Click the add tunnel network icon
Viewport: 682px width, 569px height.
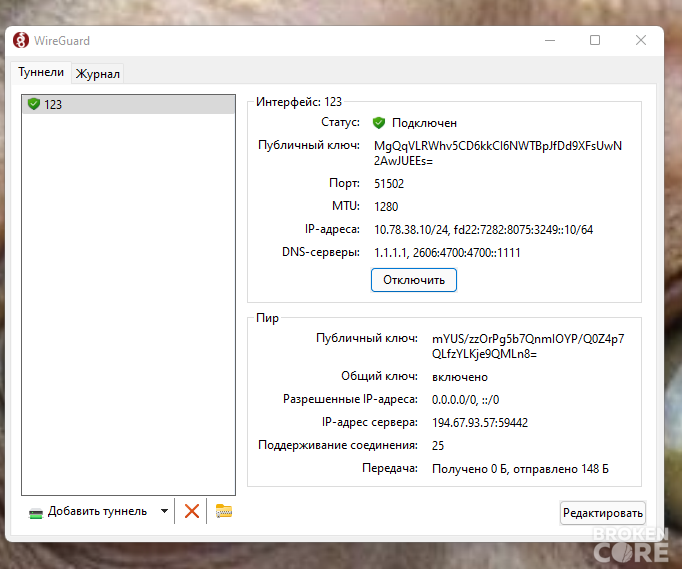(36, 513)
